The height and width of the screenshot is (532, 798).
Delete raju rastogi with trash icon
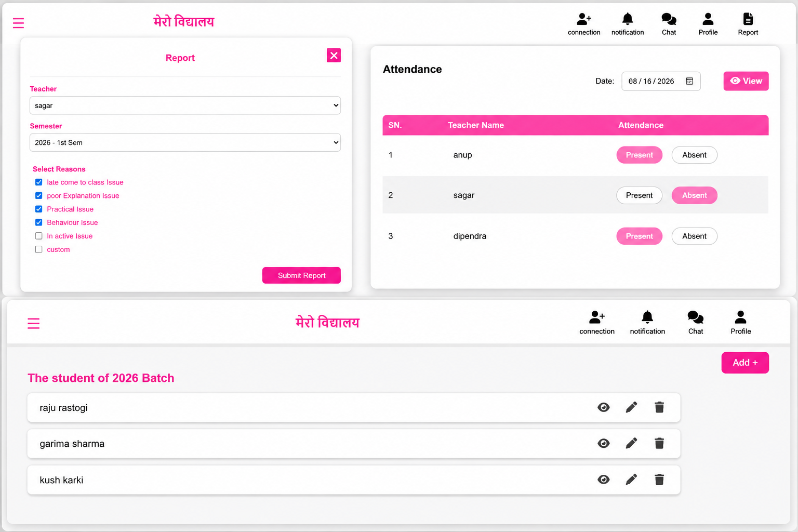coord(659,407)
